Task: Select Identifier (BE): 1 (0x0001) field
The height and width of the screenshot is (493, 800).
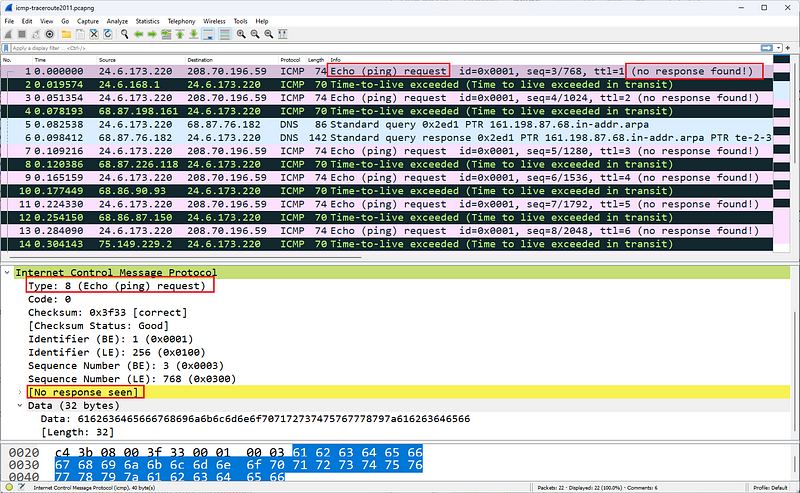Action: 111,339
